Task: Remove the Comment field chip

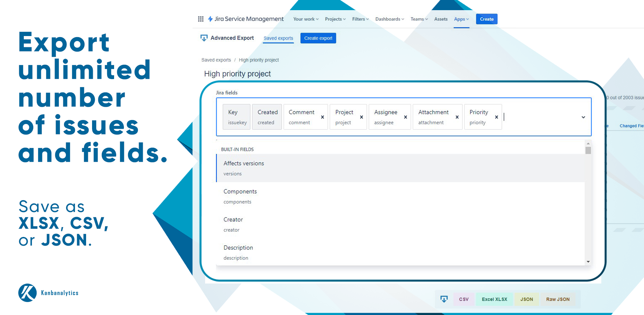Action: click(x=322, y=117)
